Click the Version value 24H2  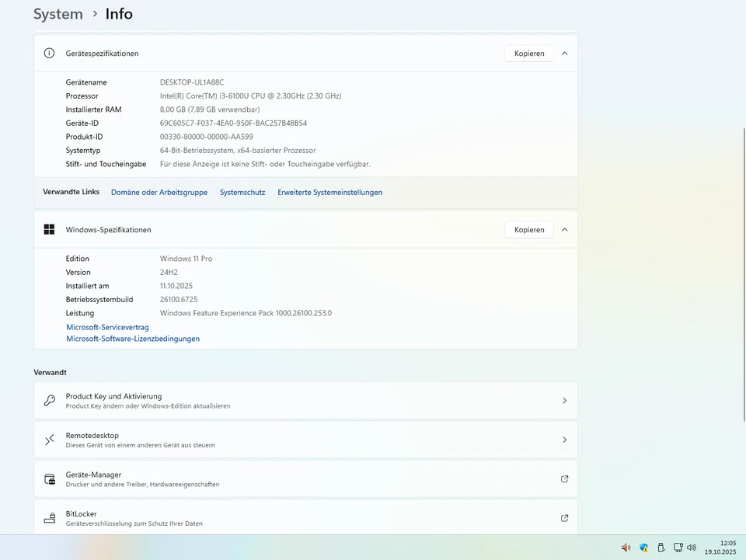(169, 272)
